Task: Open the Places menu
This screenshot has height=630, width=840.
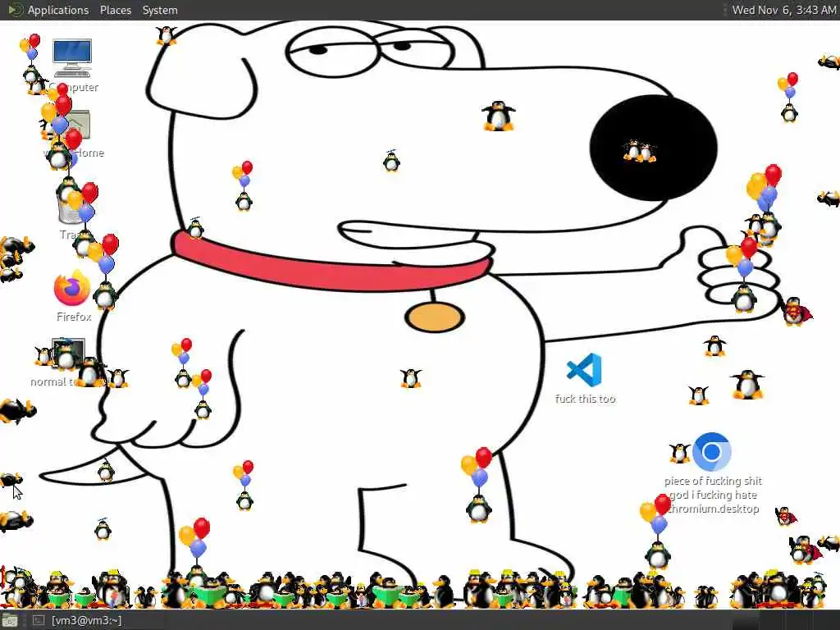Action: pyautogui.click(x=115, y=10)
